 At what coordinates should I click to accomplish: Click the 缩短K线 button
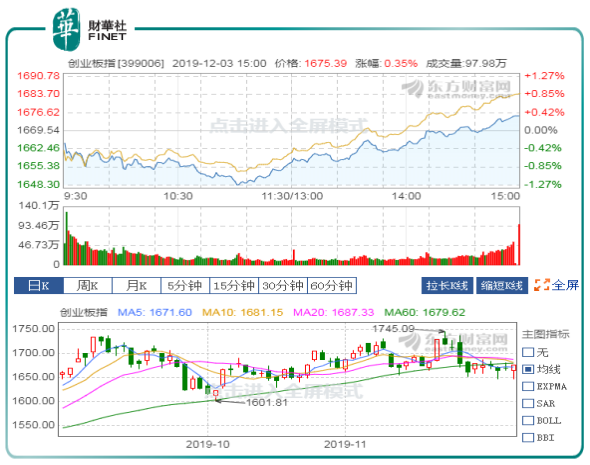click(502, 286)
